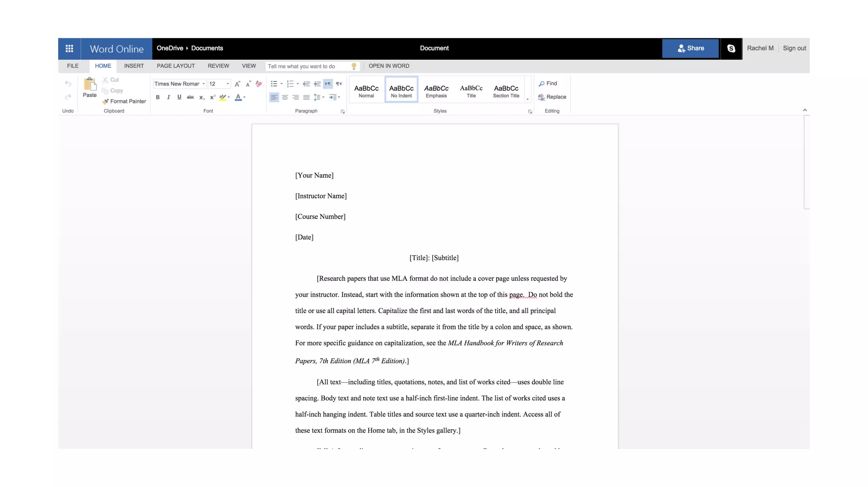The image size is (868, 487).
Task: Switch to the INSERT tab
Action: (x=134, y=66)
